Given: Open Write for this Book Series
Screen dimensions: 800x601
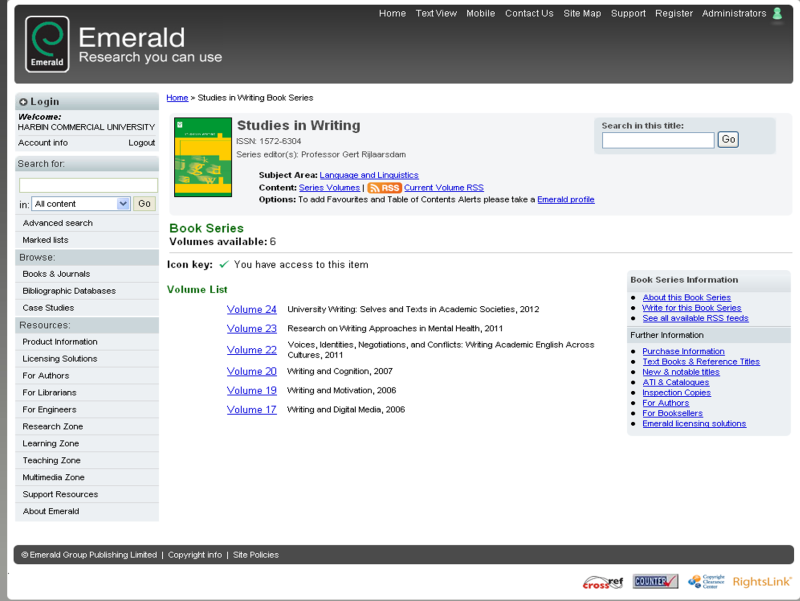Looking at the screenshot, I should click(x=692, y=308).
